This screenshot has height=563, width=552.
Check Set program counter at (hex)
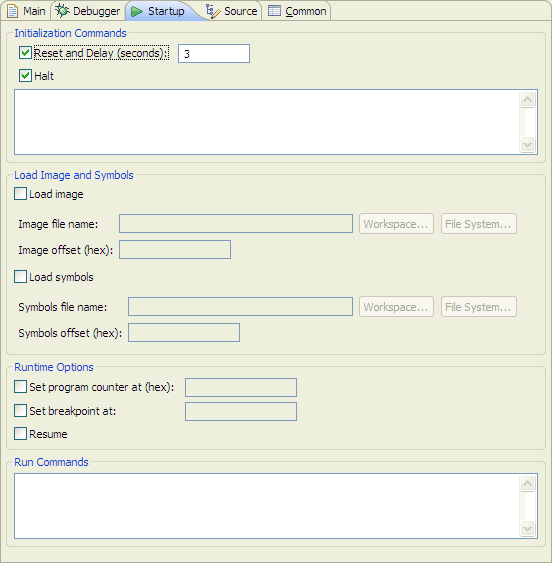(20, 387)
